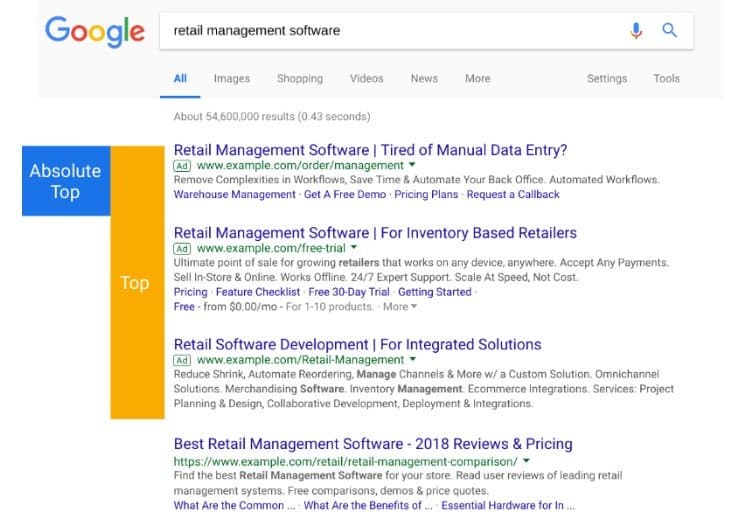
Task: Click the Ad badge beside www.example.com/Retail-Management
Action: [x=182, y=360]
